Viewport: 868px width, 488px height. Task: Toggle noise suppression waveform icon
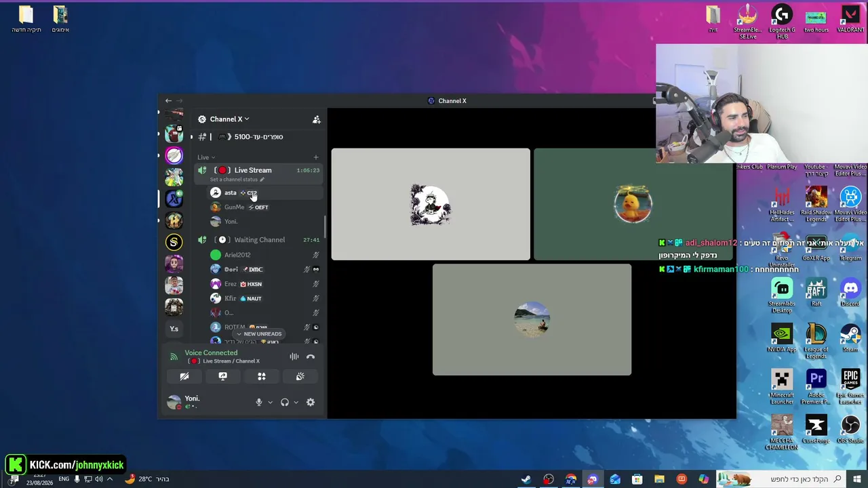(x=294, y=357)
